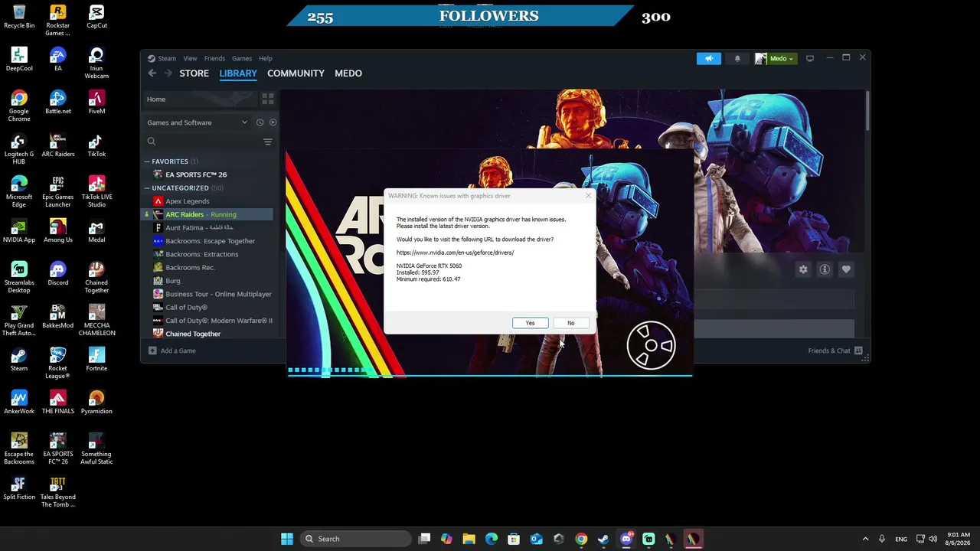Toggle ARC Raiders as favorite with heart
This screenshot has height=551, width=980.
[x=846, y=269]
